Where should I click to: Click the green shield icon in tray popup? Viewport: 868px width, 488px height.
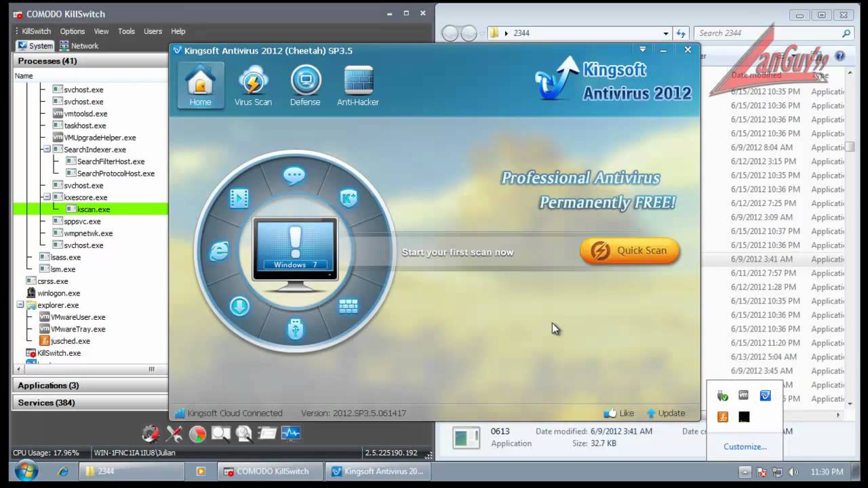(723, 396)
